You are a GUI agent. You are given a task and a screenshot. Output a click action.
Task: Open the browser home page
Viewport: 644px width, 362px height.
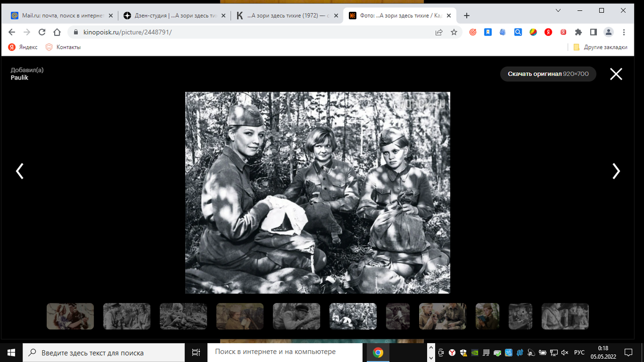[x=57, y=32]
